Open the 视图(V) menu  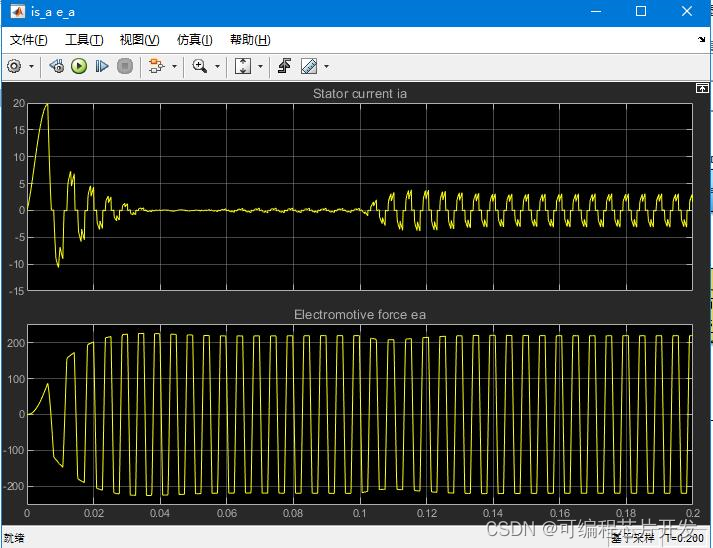(x=140, y=40)
